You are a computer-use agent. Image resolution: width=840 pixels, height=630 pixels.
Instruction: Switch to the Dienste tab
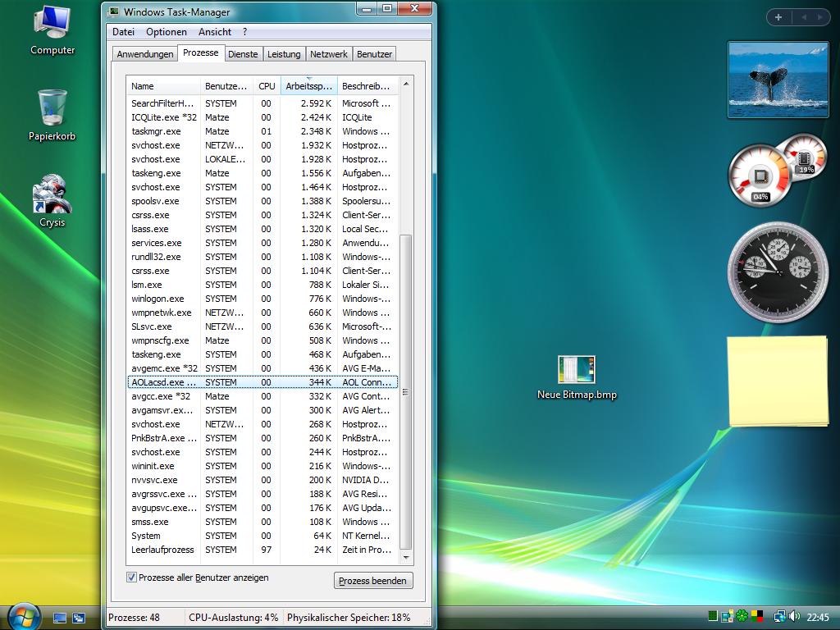click(x=243, y=54)
